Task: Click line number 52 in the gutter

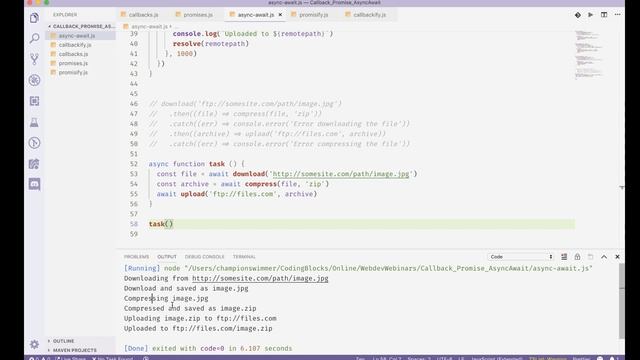Action: point(134,164)
